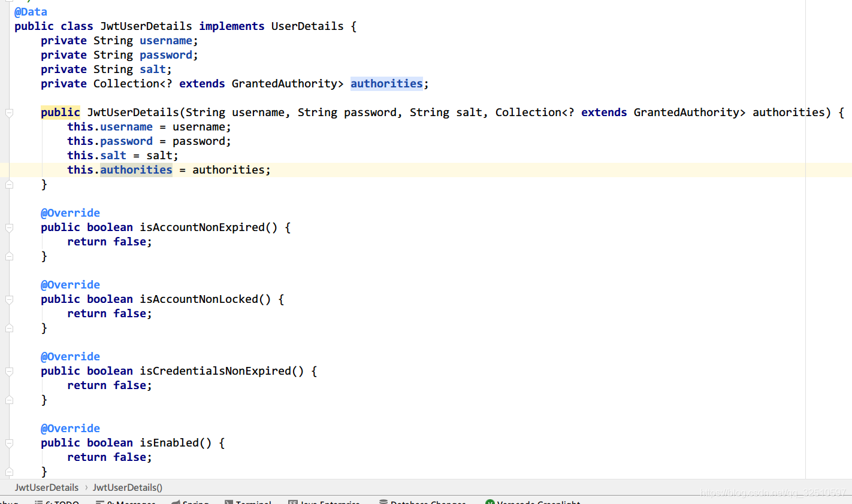Image resolution: width=852 pixels, height=504 pixels.
Task: Collapse the isAccountNonLocked method fold toggle
Action: click(9, 299)
